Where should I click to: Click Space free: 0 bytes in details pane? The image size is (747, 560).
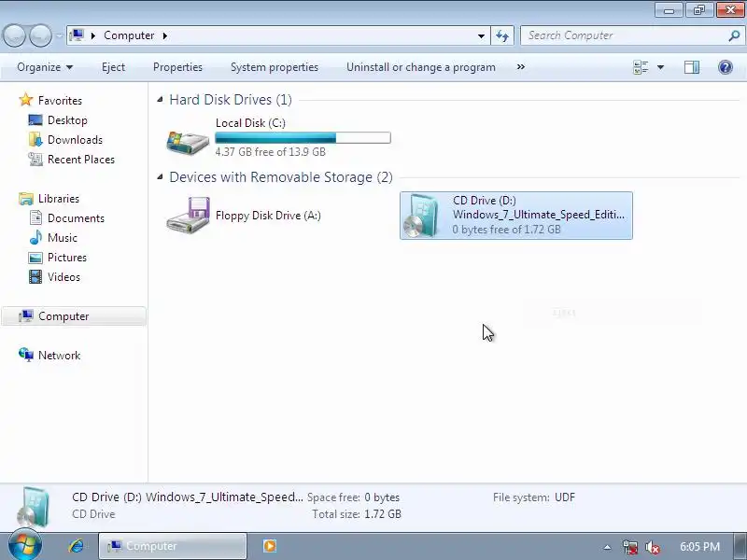click(354, 497)
